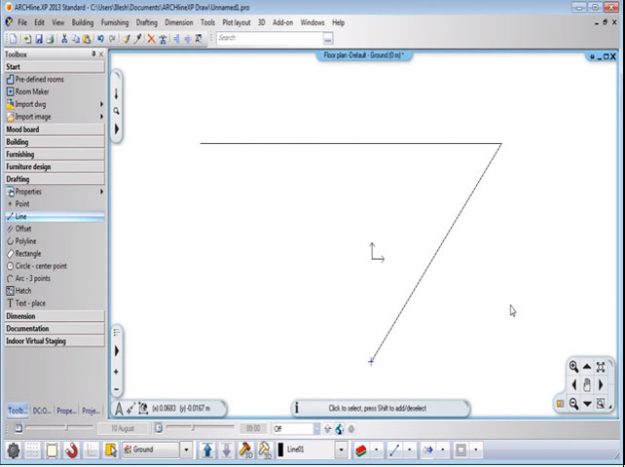Open the Drafting menu
Screen dimensions: 625x467
point(147,22)
